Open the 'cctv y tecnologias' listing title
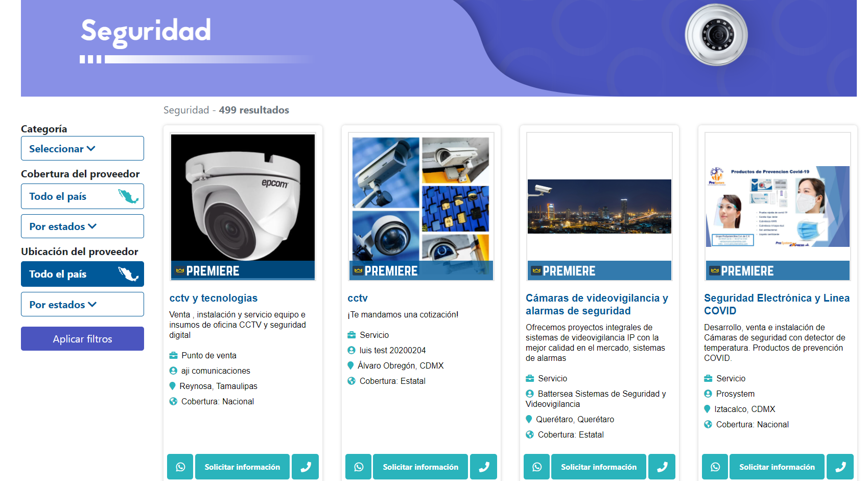 coord(214,298)
